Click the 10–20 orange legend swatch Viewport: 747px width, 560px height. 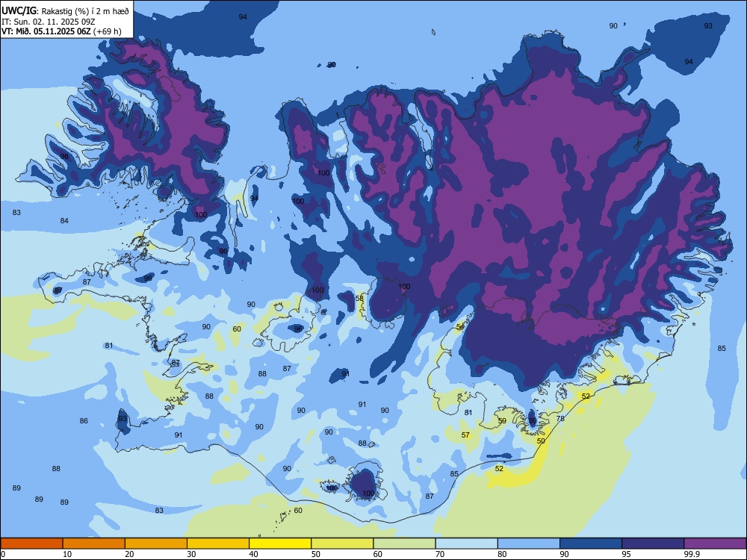94,544
